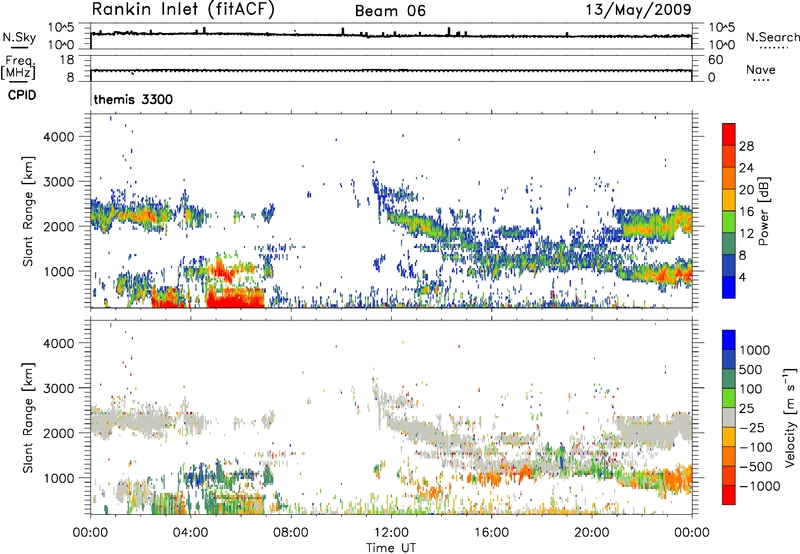The width and height of the screenshot is (800, 554).
Task: Click the '-25' velocity colorbar value
Action: click(754, 428)
